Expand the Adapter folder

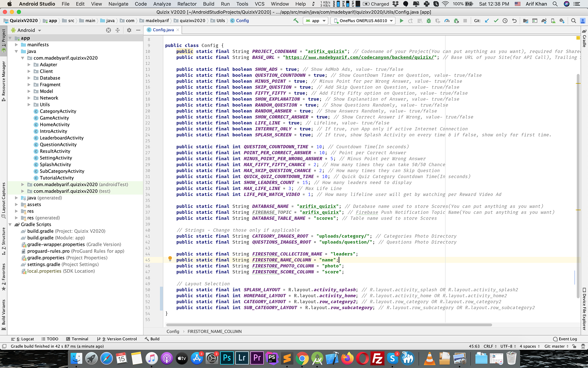point(29,65)
